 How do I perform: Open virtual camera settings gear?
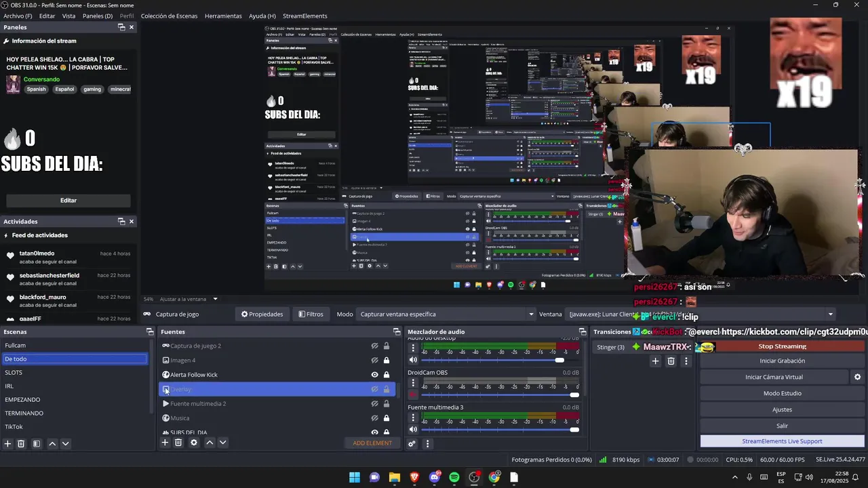(x=857, y=377)
